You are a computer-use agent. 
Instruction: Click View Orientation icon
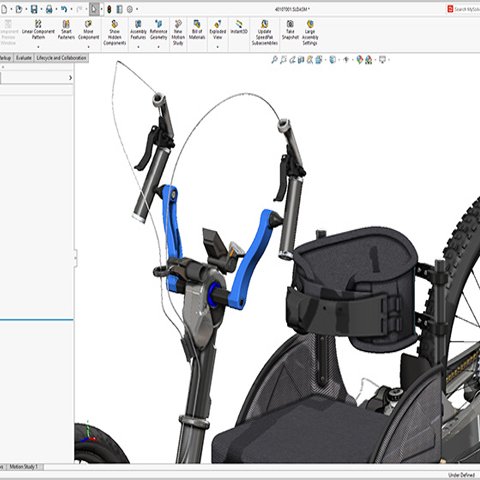point(318,60)
